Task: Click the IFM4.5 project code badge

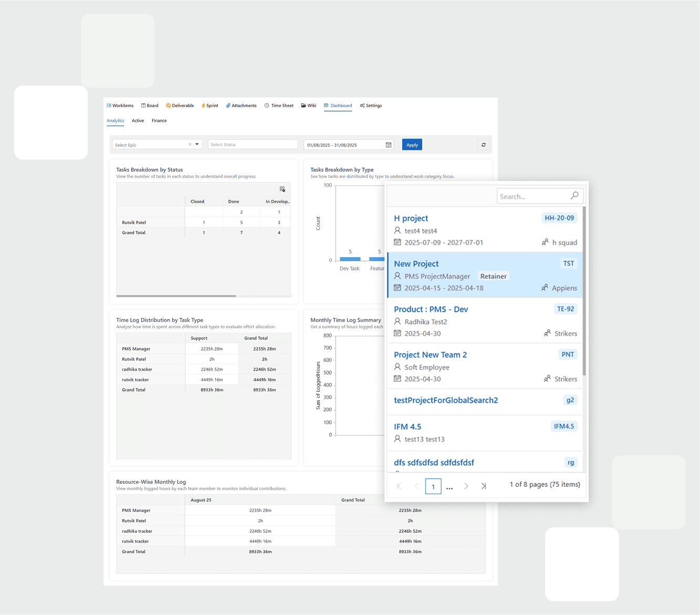Action: tap(564, 426)
